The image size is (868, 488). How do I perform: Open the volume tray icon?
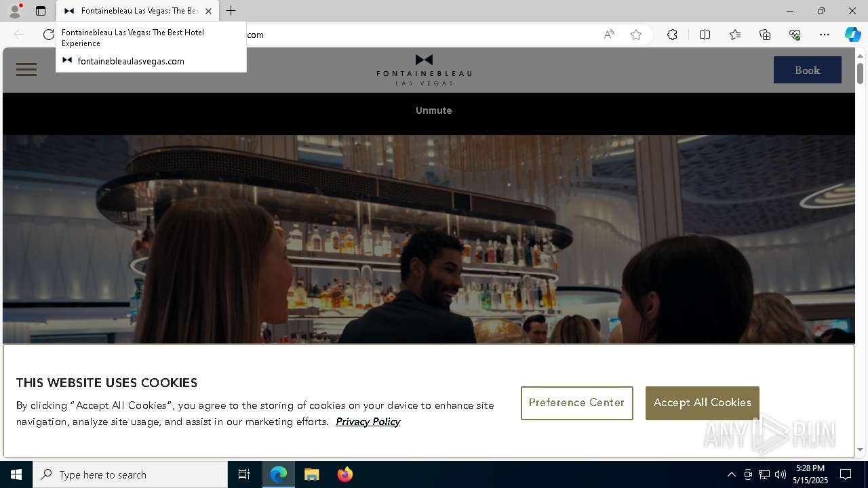click(781, 474)
